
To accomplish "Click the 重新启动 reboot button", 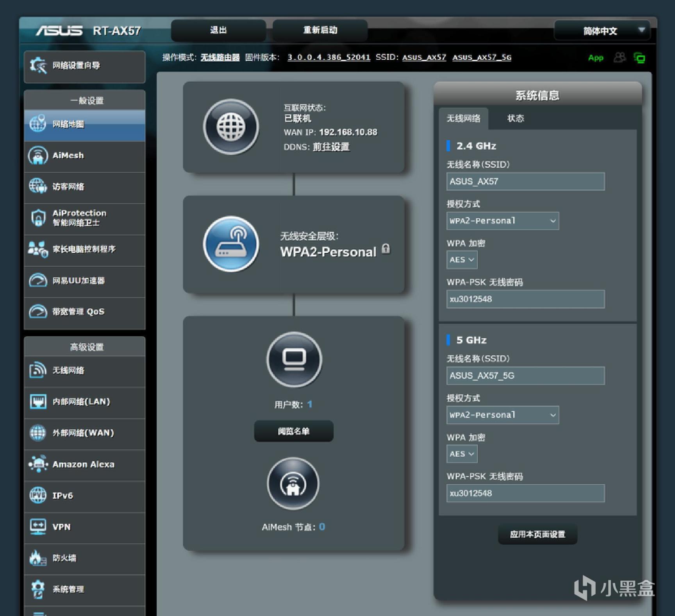I will tap(320, 30).
